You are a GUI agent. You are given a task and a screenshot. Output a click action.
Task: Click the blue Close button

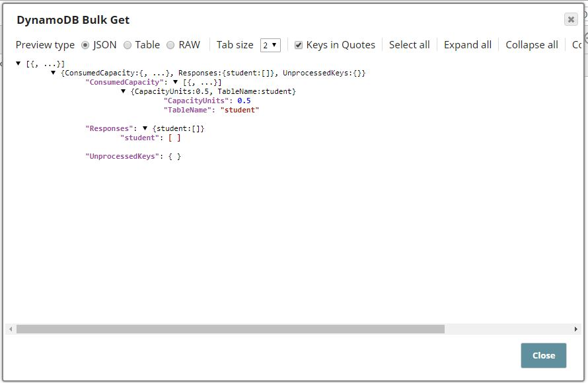click(543, 355)
